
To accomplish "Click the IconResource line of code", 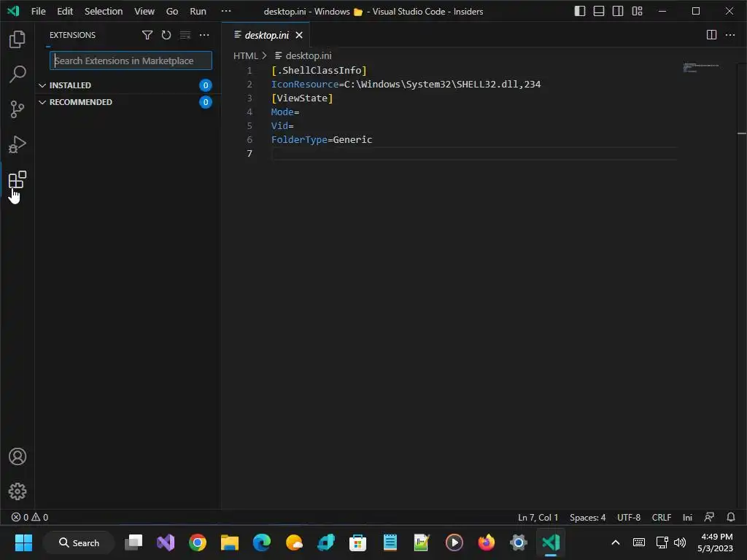I will (406, 85).
